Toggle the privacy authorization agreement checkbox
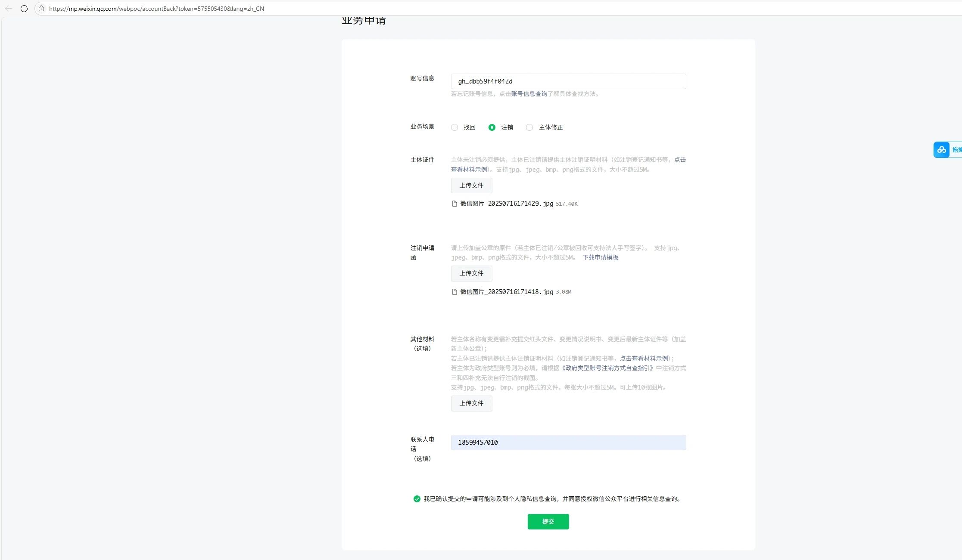Image resolution: width=962 pixels, height=560 pixels. point(417,499)
